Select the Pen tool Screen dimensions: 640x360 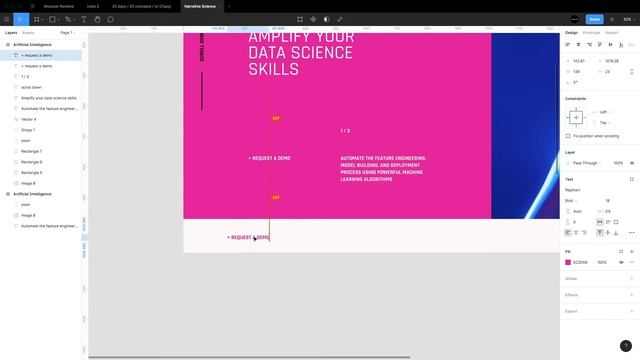point(68,19)
